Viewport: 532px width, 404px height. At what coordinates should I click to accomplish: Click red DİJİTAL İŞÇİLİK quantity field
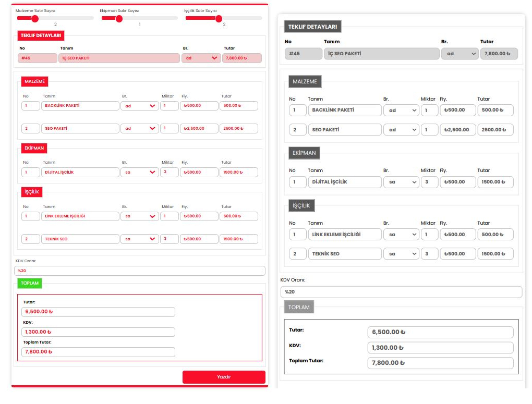click(x=170, y=172)
